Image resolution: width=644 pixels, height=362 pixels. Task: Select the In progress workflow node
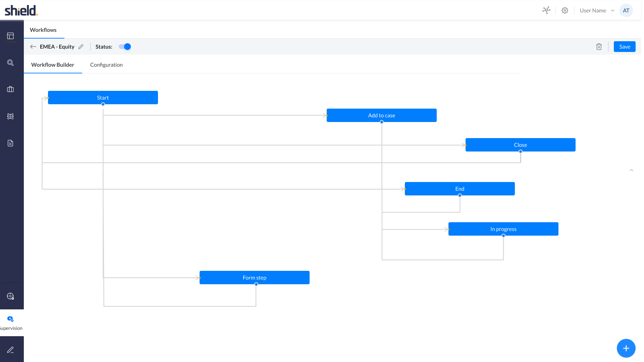pyautogui.click(x=503, y=229)
